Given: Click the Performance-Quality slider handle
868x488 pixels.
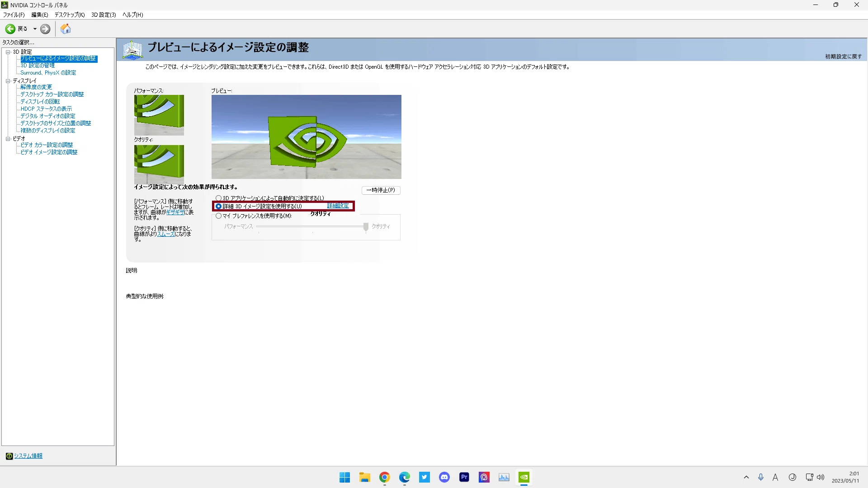Looking at the screenshot, I should (366, 227).
